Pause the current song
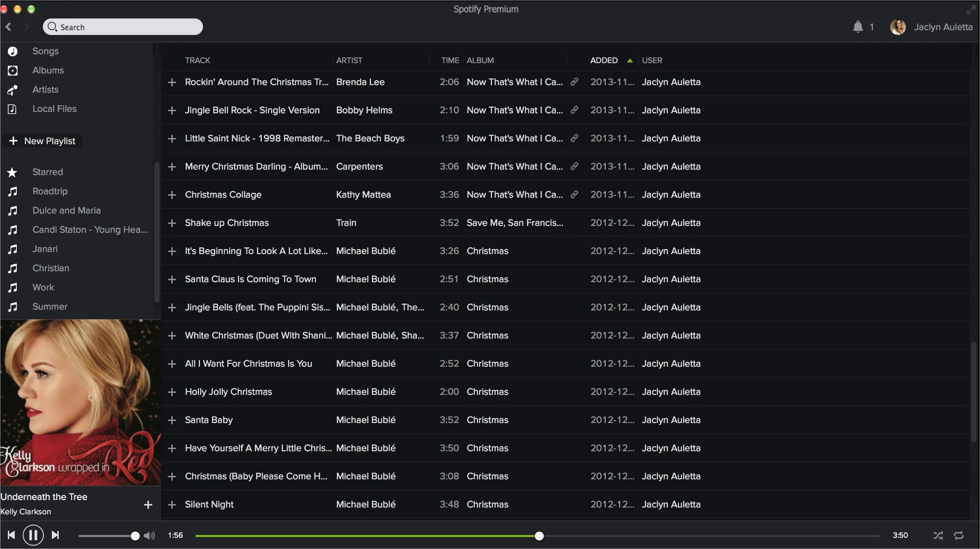Image resolution: width=980 pixels, height=549 pixels. (x=33, y=535)
